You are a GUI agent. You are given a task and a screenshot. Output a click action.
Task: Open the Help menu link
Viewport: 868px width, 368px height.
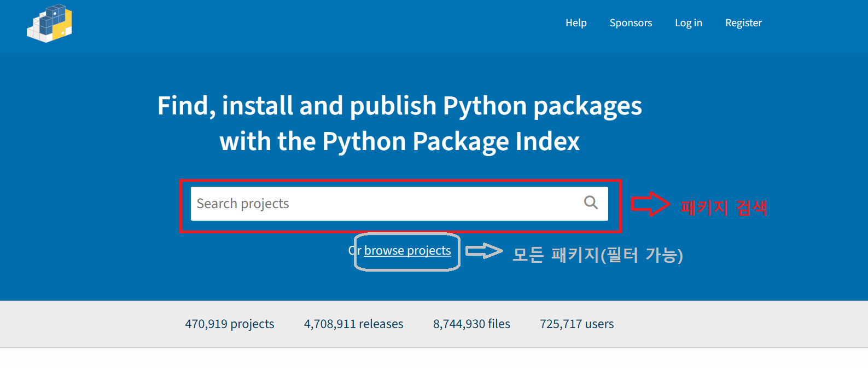click(576, 23)
